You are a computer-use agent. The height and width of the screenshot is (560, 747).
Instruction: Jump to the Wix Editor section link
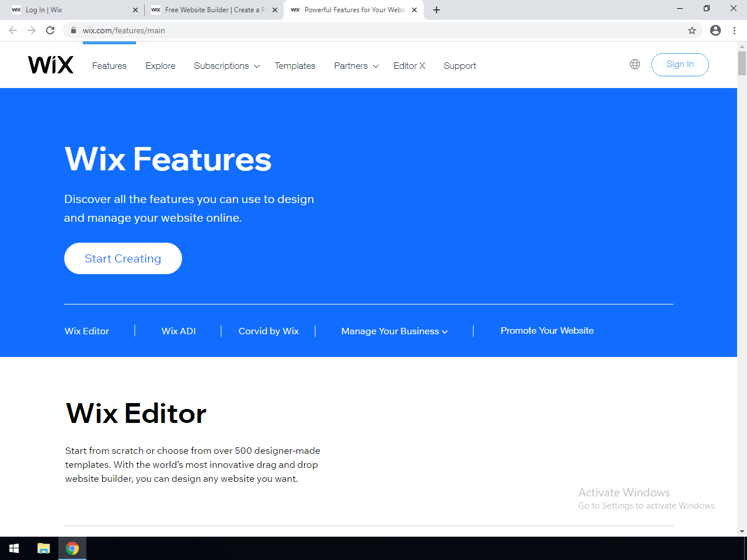point(87,331)
